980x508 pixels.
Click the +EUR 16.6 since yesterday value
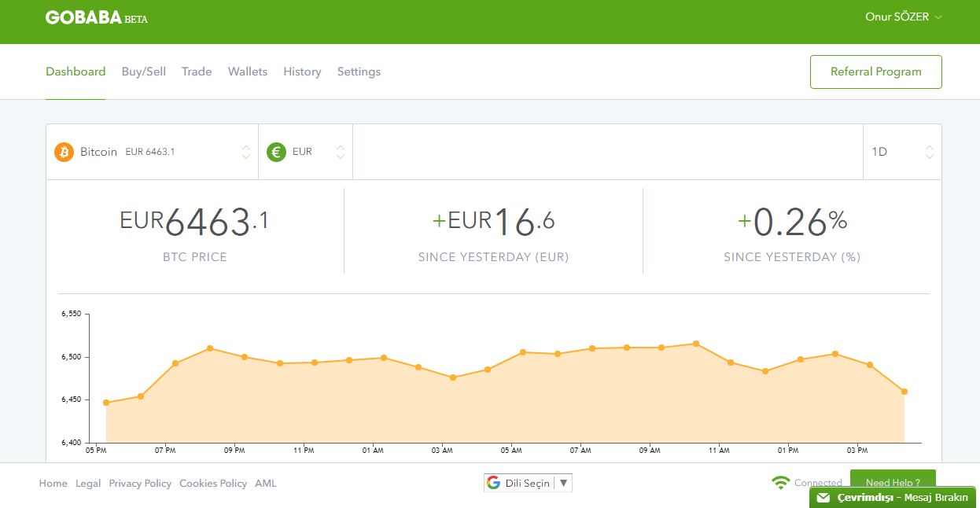click(x=493, y=222)
